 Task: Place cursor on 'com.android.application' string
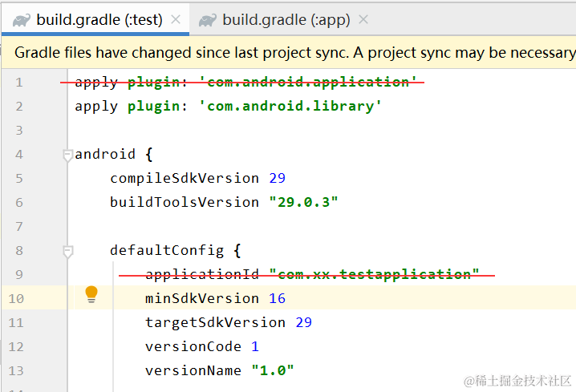point(308,83)
